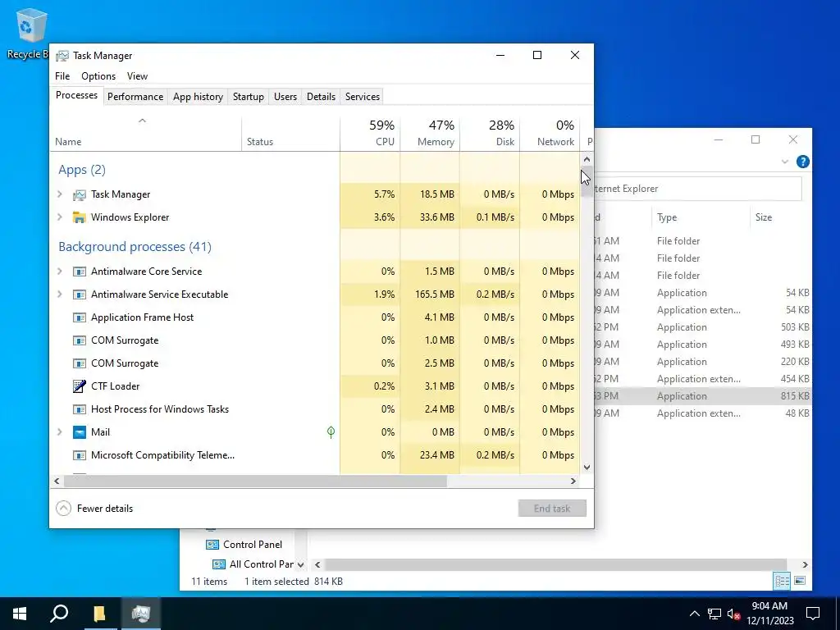Click the Task Manager title bar icon

point(62,56)
